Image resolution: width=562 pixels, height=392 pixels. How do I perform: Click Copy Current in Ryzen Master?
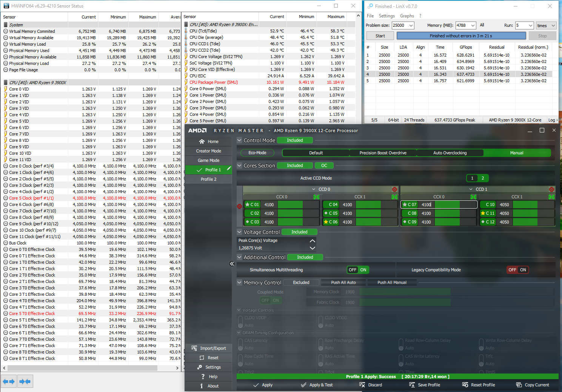coord(533,385)
